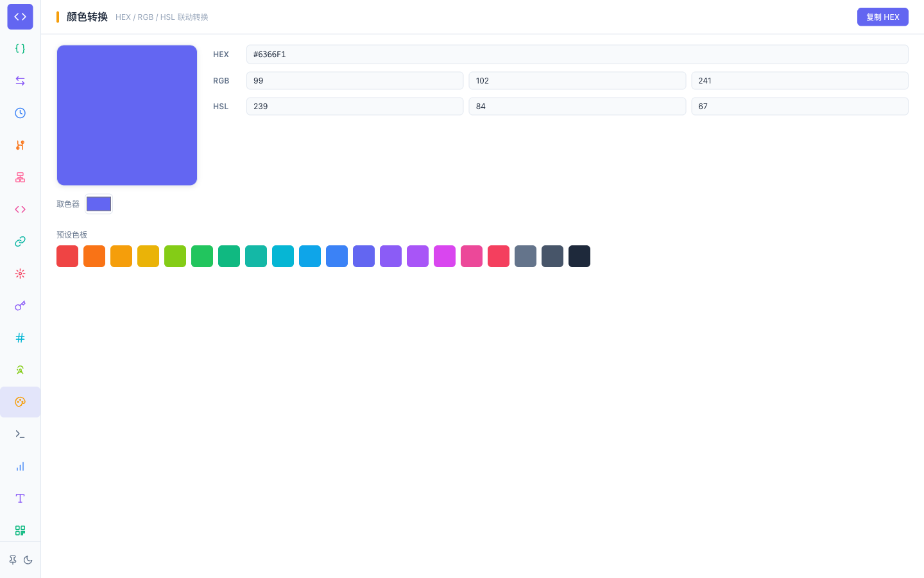The height and width of the screenshot is (578, 924).
Task: Select the lime green preset swatch
Action: (175, 256)
